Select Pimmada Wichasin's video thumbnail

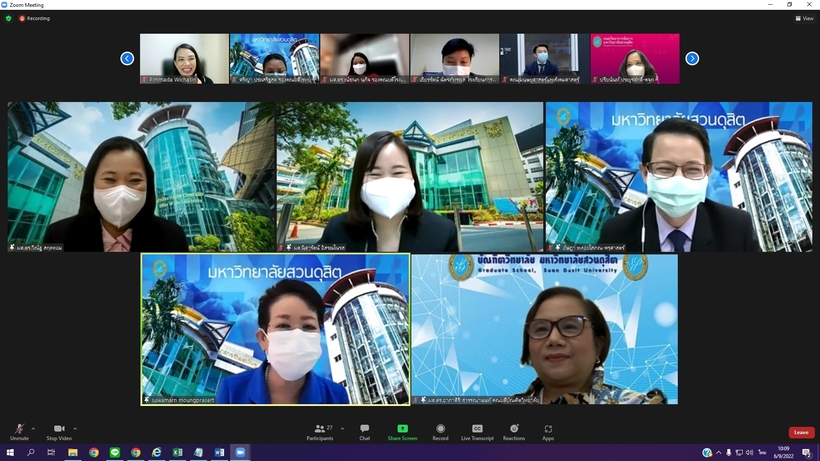(x=184, y=59)
